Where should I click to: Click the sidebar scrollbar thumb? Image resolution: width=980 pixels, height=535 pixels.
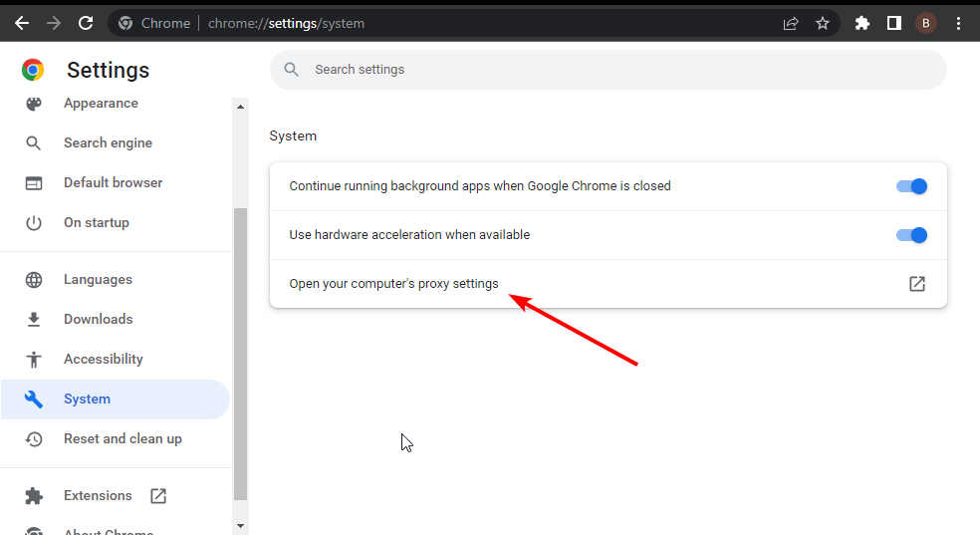(241, 354)
